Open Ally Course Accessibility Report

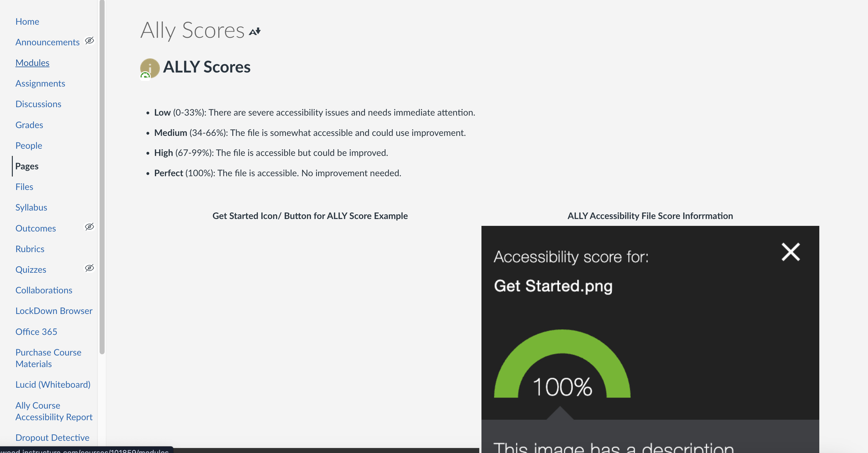point(54,411)
